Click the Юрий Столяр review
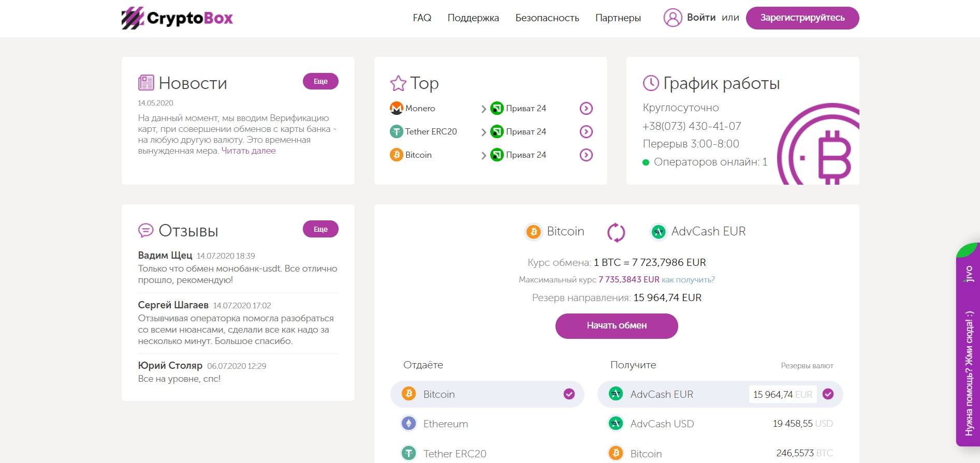The height and width of the screenshot is (463, 980). click(238, 372)
